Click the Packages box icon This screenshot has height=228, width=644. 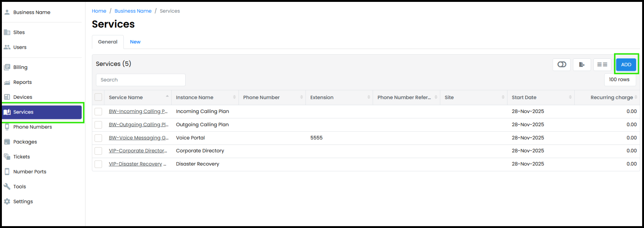(7, 142)
